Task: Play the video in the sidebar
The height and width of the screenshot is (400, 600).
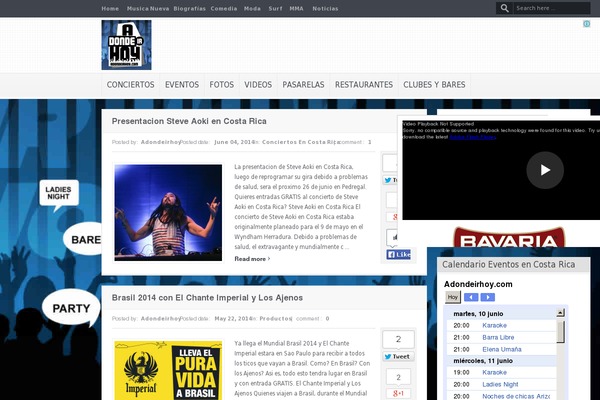Action: [x=545, y=170]
